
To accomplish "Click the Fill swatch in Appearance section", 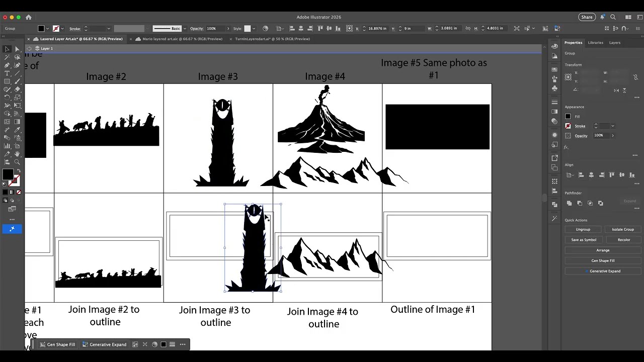I will 568,117.
